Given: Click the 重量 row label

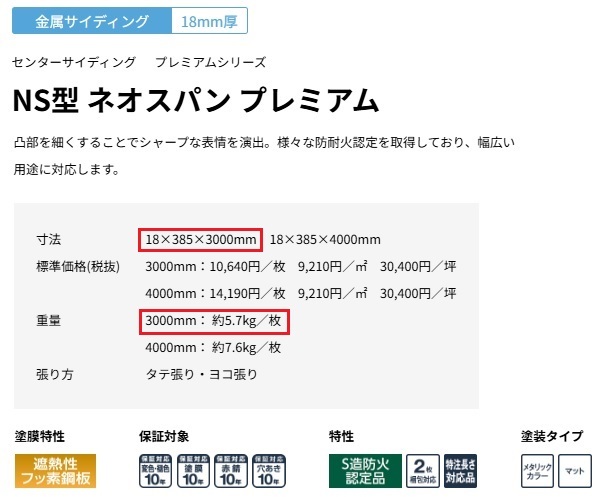Looking at the screenshot, I should coord(49,321).
